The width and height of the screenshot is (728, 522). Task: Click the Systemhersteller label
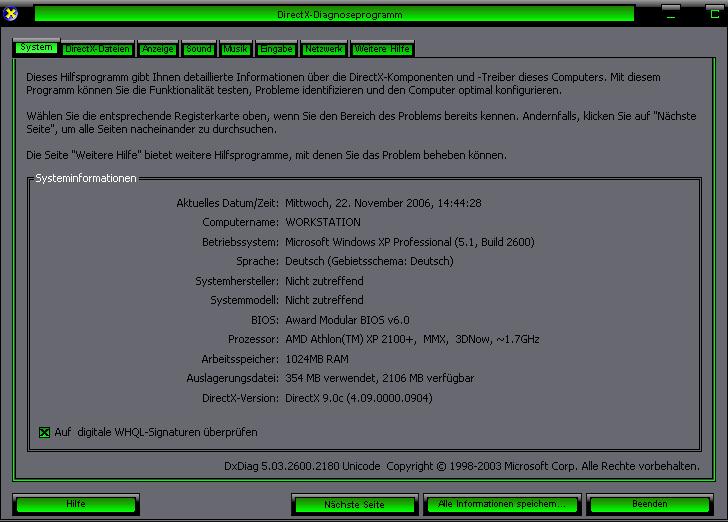(x=237, y=281)
